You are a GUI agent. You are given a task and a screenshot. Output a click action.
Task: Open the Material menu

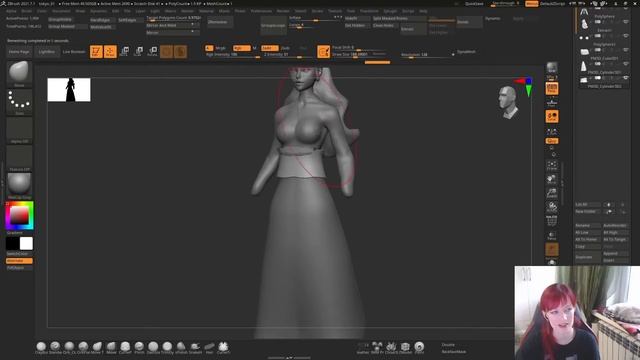pyautogui.click(x=206, y=11)
